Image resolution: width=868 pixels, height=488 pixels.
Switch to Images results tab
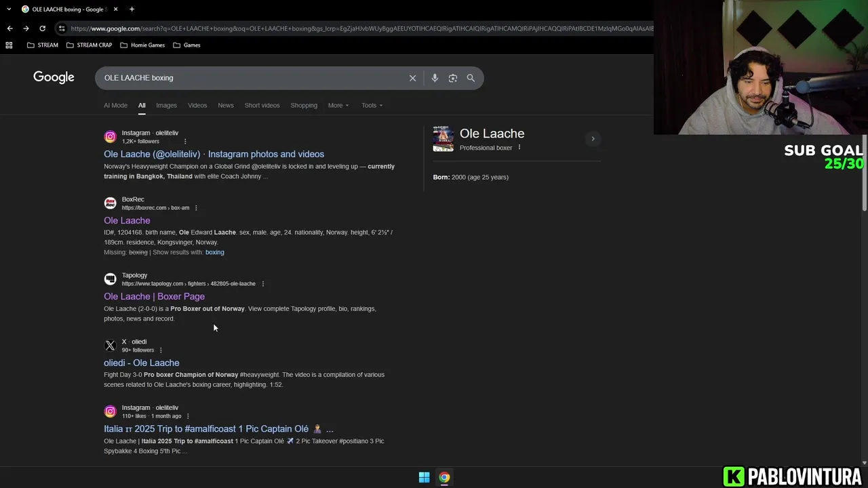166,105
